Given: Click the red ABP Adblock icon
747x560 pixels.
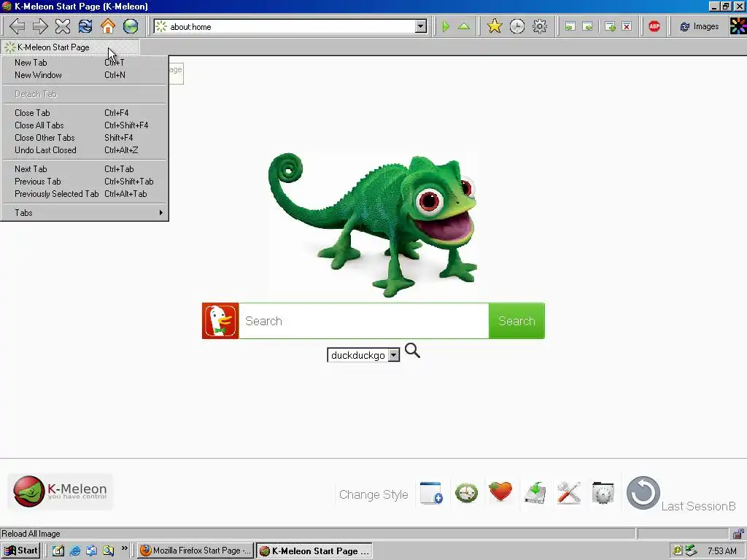Looking at the screenshot, I should (x=654, y=27).
